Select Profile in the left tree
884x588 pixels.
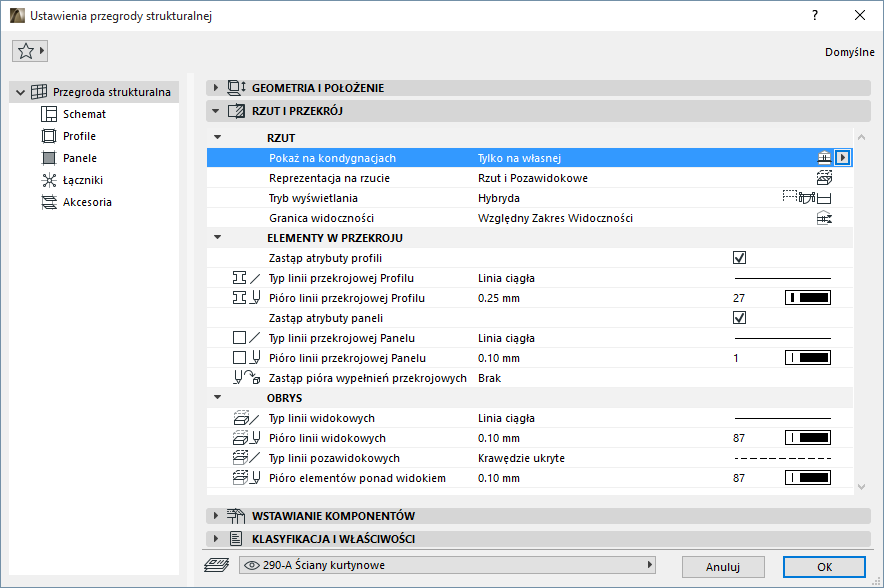coord(79,136)
